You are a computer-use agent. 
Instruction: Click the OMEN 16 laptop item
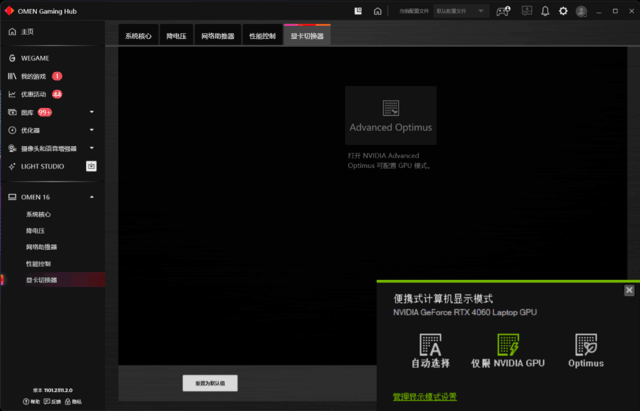point(36,197)
